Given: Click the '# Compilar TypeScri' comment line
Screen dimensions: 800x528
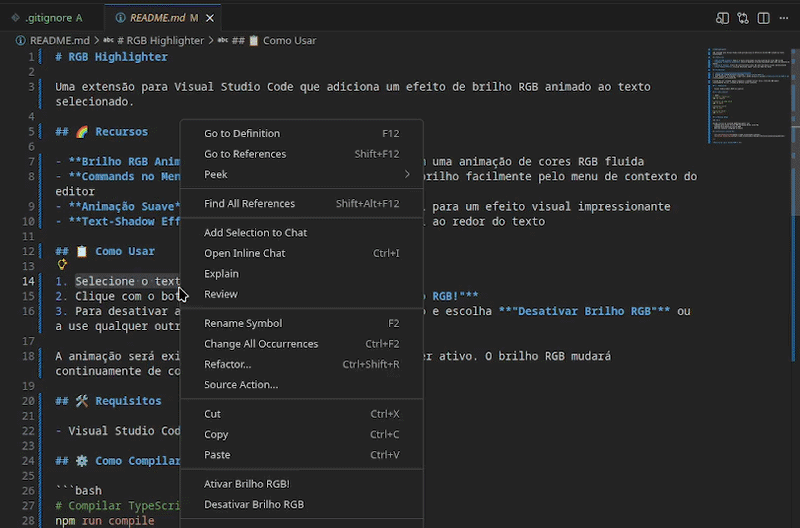Looking at the screenshot, I should click(x=118, y=506).
